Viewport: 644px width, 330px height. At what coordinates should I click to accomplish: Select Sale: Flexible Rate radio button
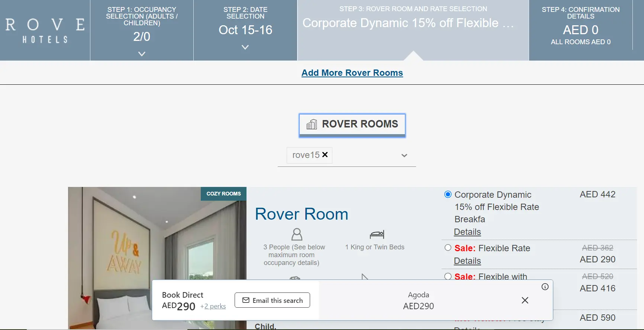[448, 247]
